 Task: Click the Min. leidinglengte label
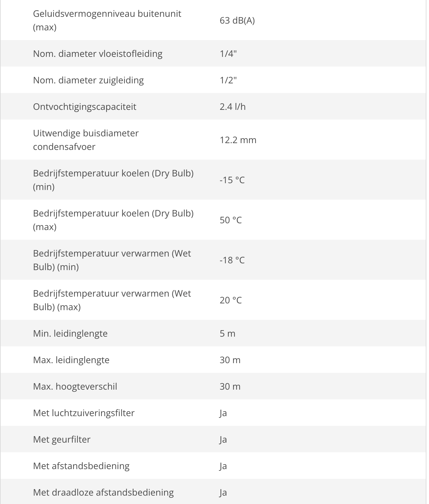pos(70,333)
